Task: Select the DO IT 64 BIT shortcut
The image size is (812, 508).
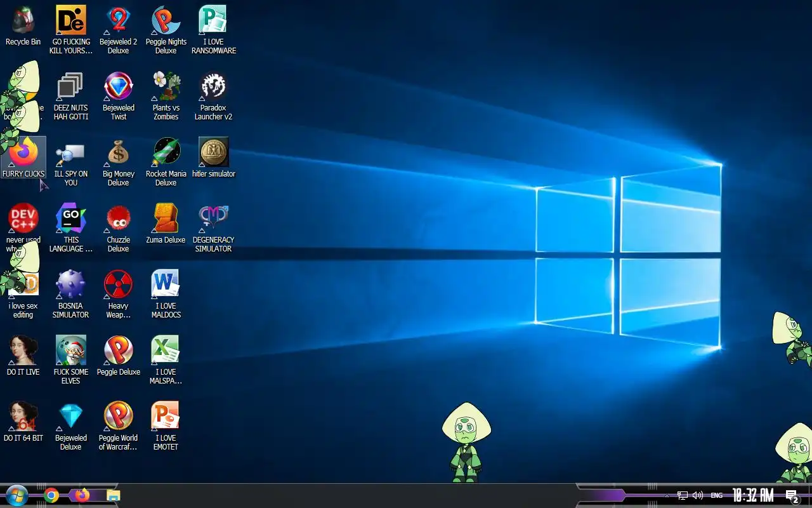Action: [x=23, y=422]
